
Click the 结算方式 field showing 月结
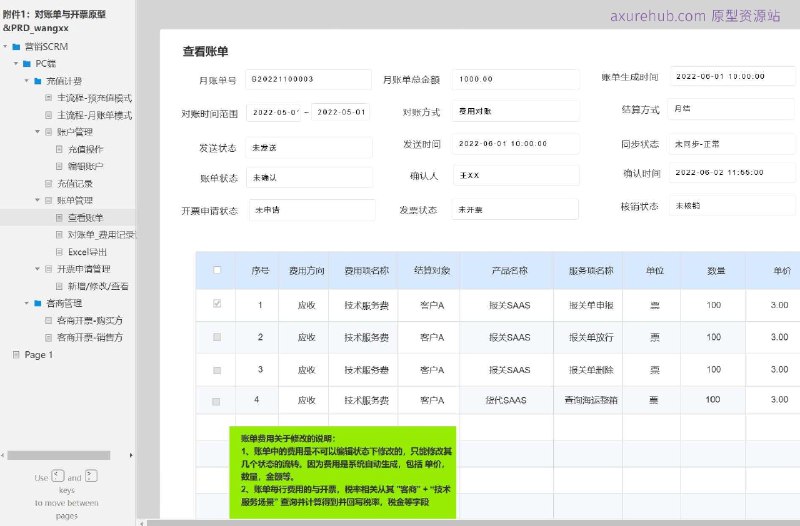tap(731, 109)
